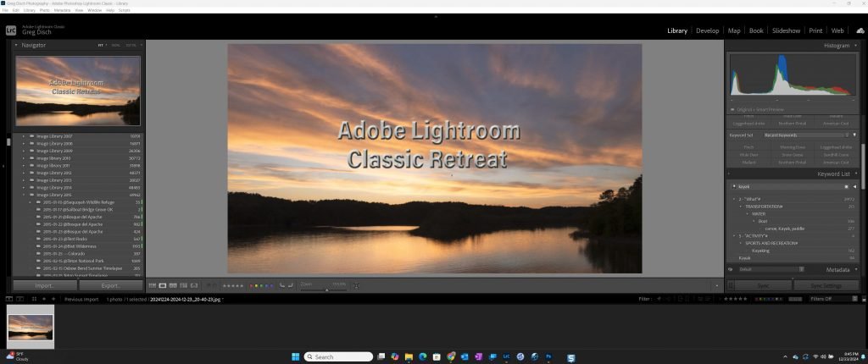Open the Develop module
The image size is (868, 364).
pos(708,31)
